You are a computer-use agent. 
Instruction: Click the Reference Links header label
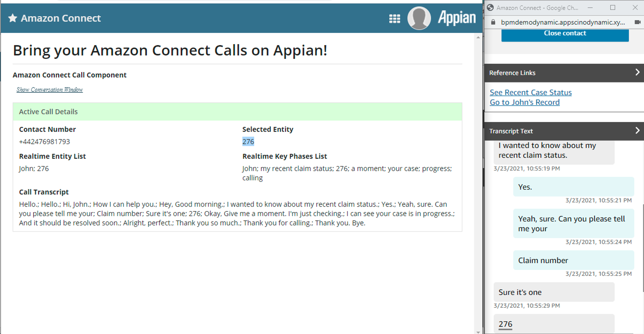512,73
